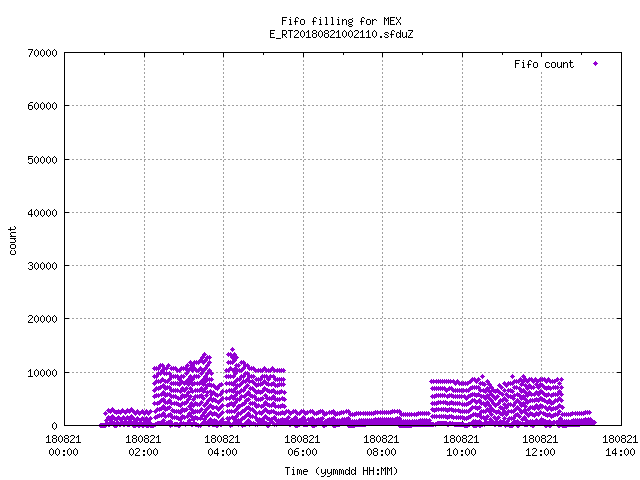Viewport: 640px width, 480px height.
Task: Click the y-axis tick value 60000
Action: (x=42, y=106)
